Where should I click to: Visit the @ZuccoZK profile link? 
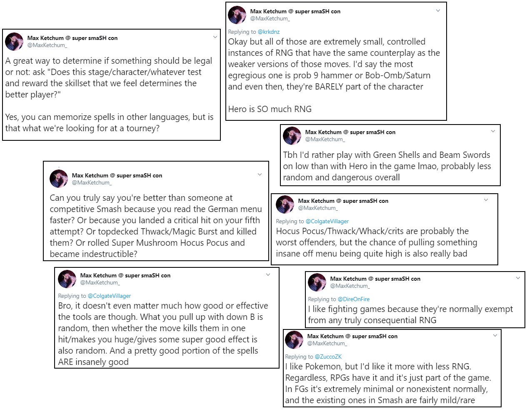pyautogui.click(x=328, y=357)
